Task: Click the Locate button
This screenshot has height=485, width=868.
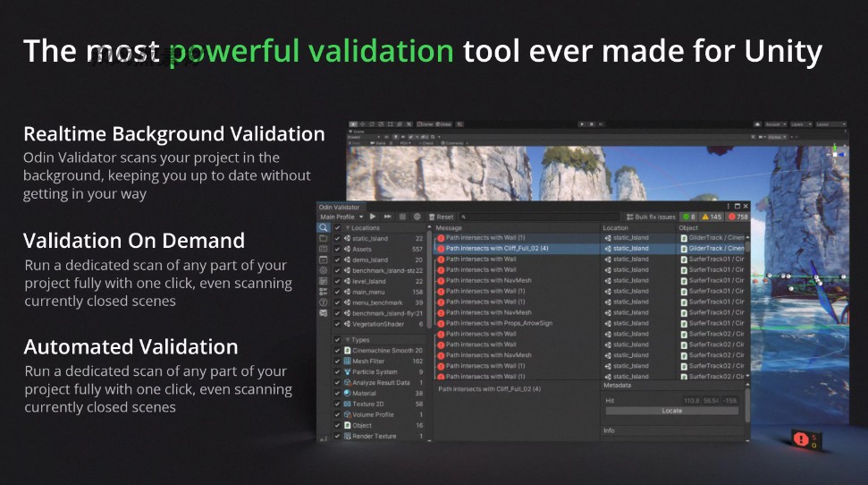Action: (672, 411)
